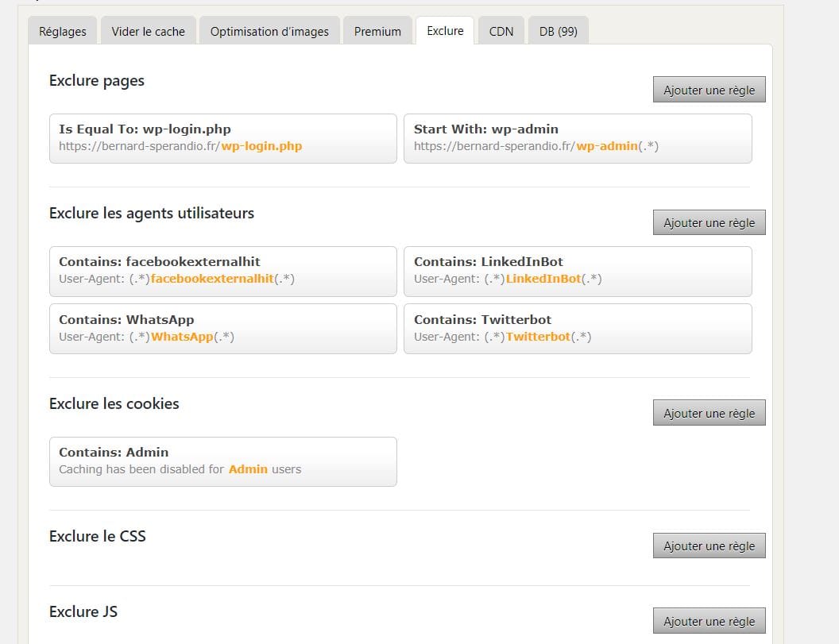Screen dimensions: 839x644
Task: Select the Exclure tab
Action: point(445,30)
